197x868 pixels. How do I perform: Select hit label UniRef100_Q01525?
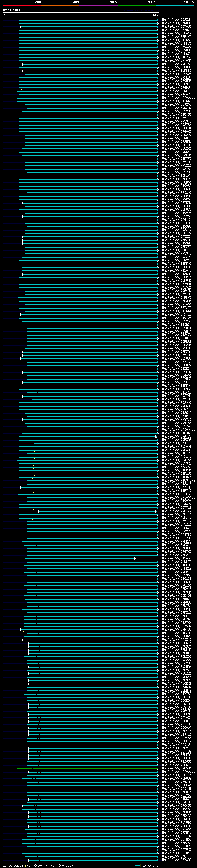(x=177, y=74)
